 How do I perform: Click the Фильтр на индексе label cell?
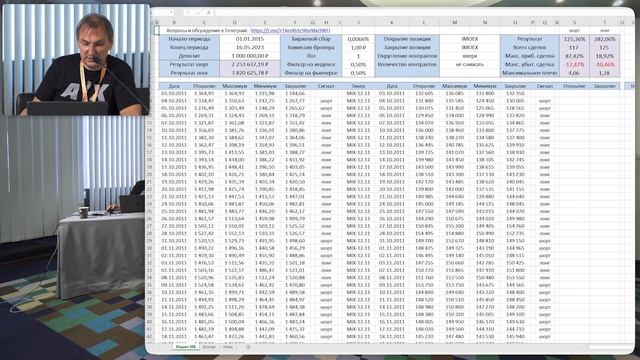pos(311,64)
